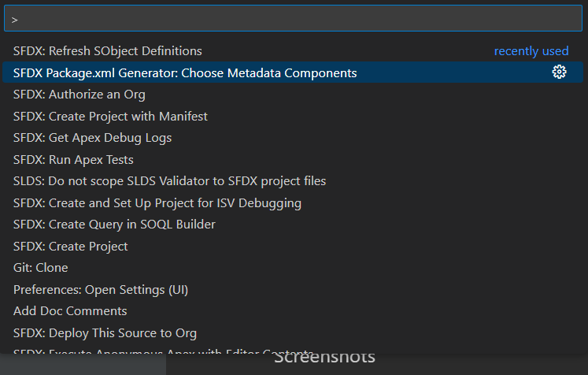Click the Screenshots heading behind the palette
This screenshot has height=375, width=588.
coord(324,359)
